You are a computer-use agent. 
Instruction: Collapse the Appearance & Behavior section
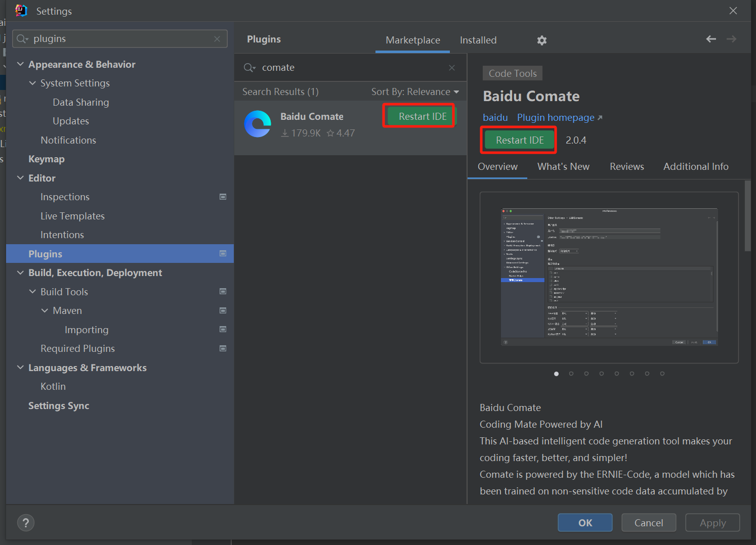[x=20, y=64]
